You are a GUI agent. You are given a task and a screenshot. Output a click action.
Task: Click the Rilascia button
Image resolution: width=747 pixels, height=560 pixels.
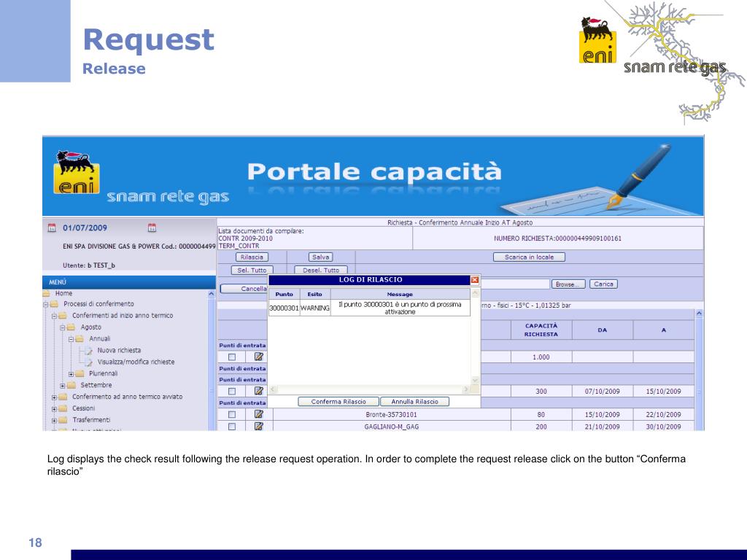tap(252, 257)
